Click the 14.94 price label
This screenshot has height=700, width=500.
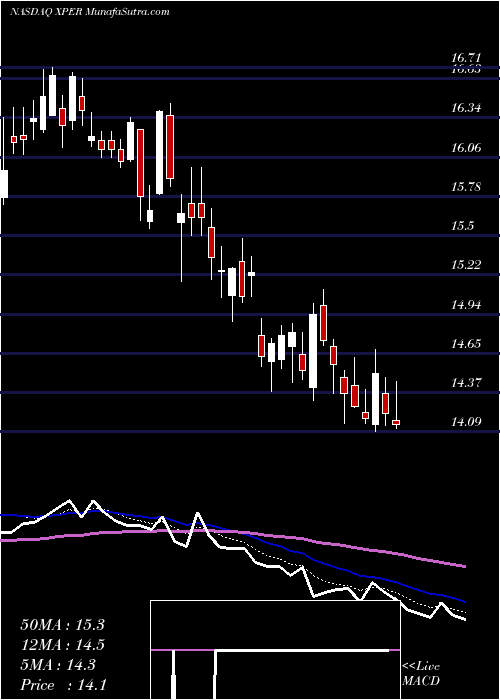click(466, 305)
